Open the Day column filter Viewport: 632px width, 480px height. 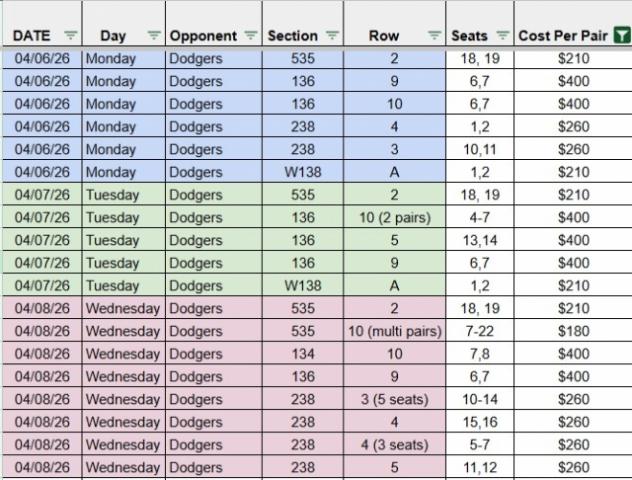click(x=153, y=36)
